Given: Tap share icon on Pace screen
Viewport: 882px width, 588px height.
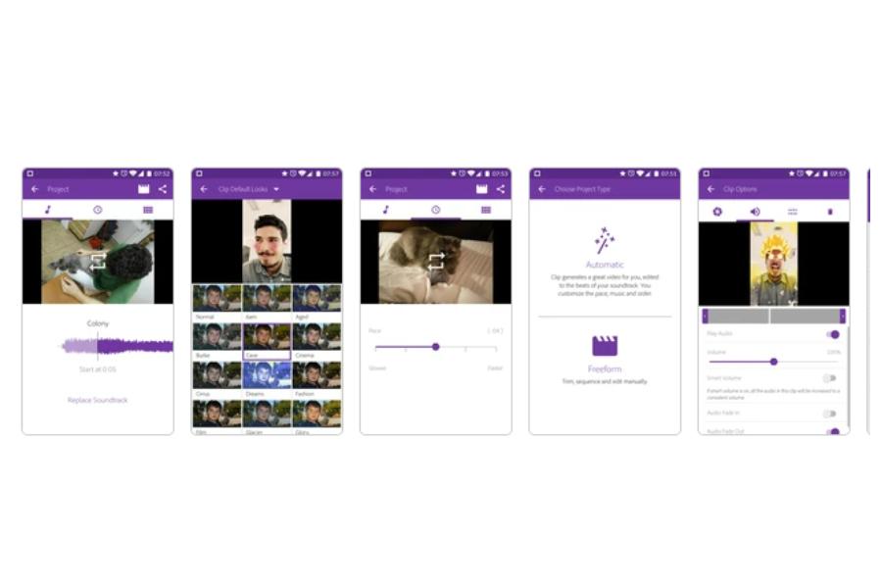Looking at the screenshot, I should tap(501, 189).
